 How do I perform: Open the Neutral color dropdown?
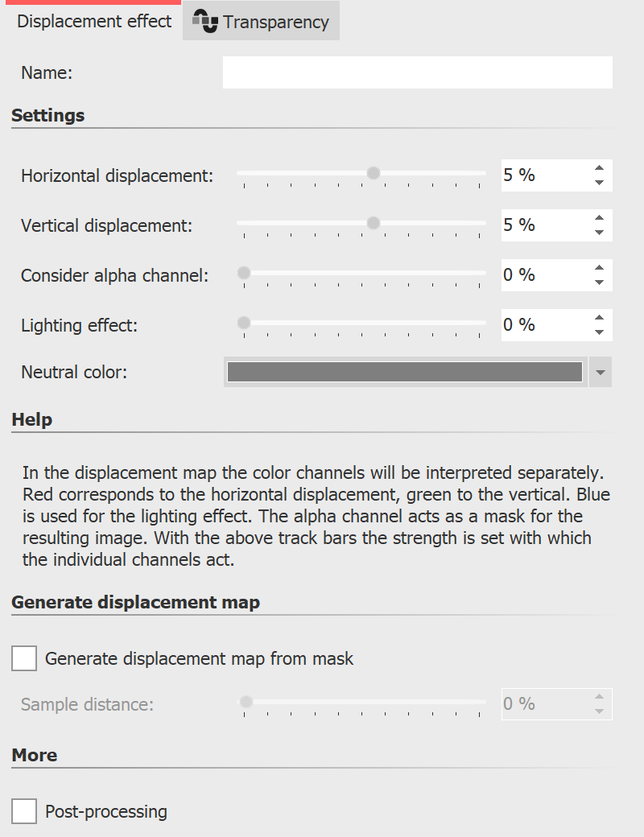tap(601, 372)
